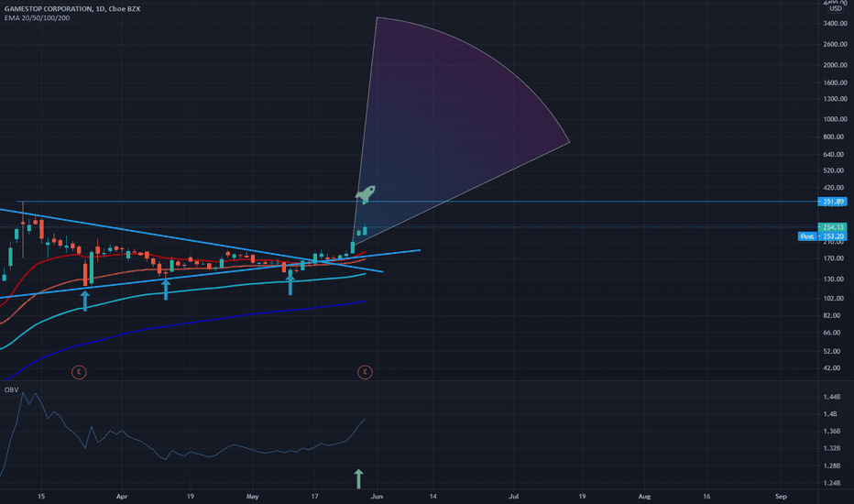
Task: Click the green 254.13 last price label
Action: coord(832,227)
